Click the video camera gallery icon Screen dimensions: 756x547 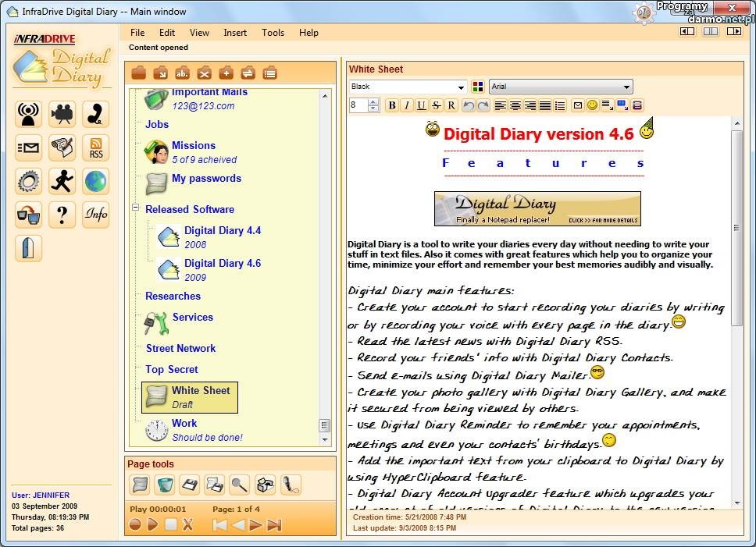coord(62,115)
